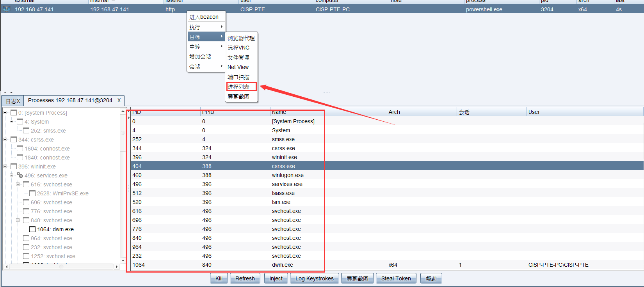This screenshot has height=287, width=644.
Task: Click the Log Keystrokes button
Action: 315,278
